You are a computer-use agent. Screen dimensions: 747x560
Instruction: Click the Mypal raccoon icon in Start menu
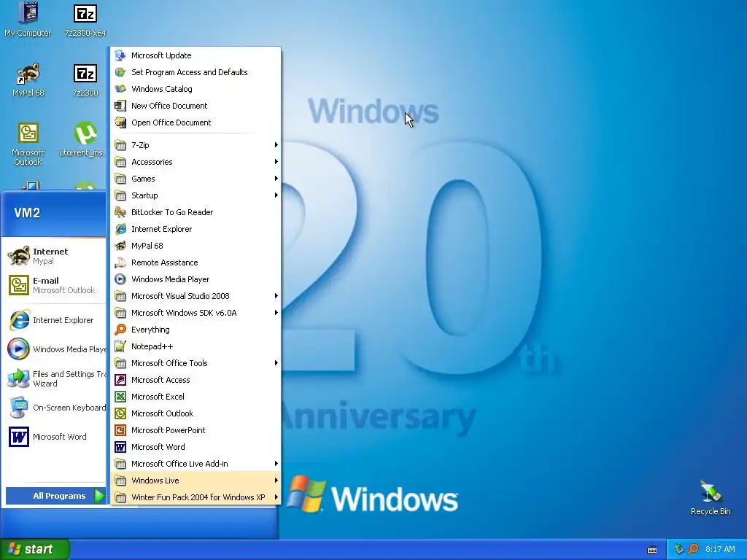pyautogui.click(x=18, y=256)
